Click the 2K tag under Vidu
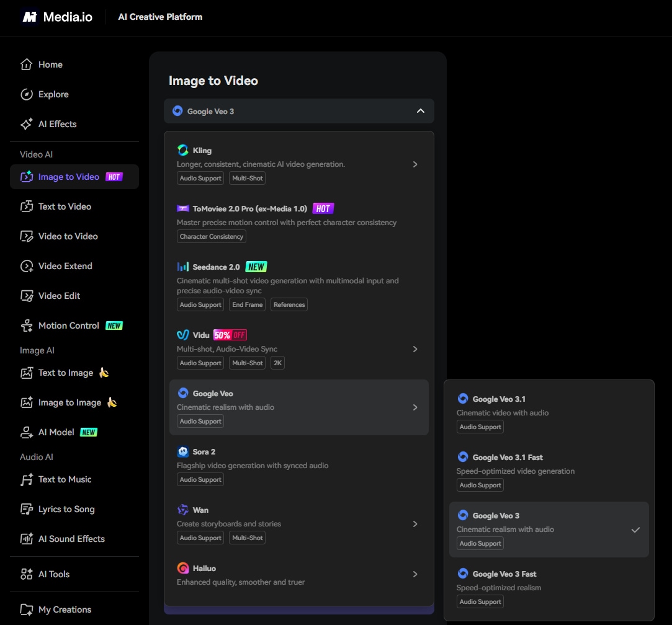The image size is (672, 625). (278, 363)
